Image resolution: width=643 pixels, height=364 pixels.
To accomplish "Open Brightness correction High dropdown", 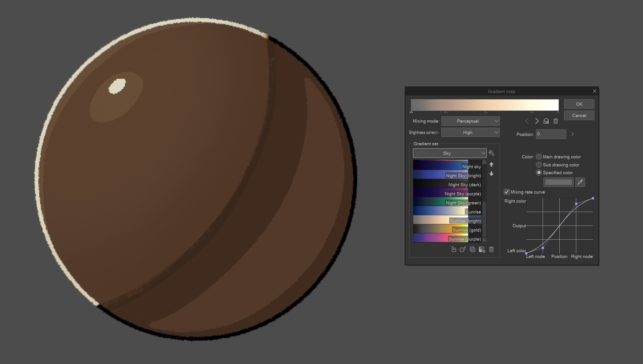I will [470, 132].
